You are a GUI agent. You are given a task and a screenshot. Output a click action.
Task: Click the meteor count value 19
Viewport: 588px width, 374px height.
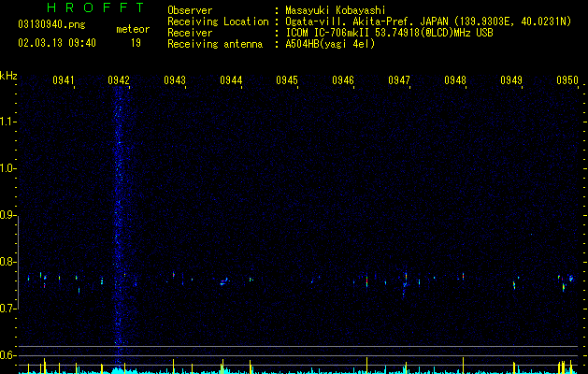click(x=136, y=43)
